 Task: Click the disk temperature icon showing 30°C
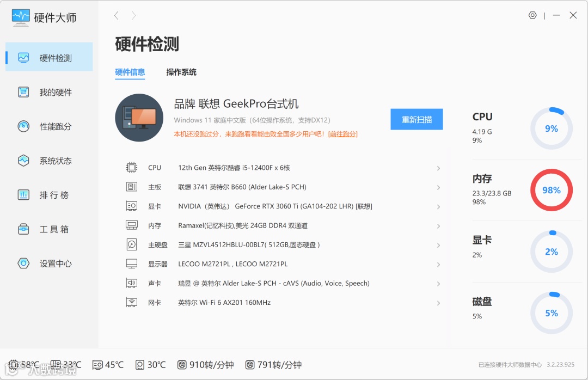140,365
